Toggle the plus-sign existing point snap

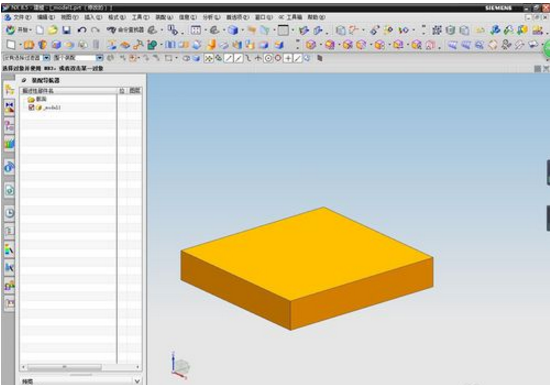[x=288, y=58]
